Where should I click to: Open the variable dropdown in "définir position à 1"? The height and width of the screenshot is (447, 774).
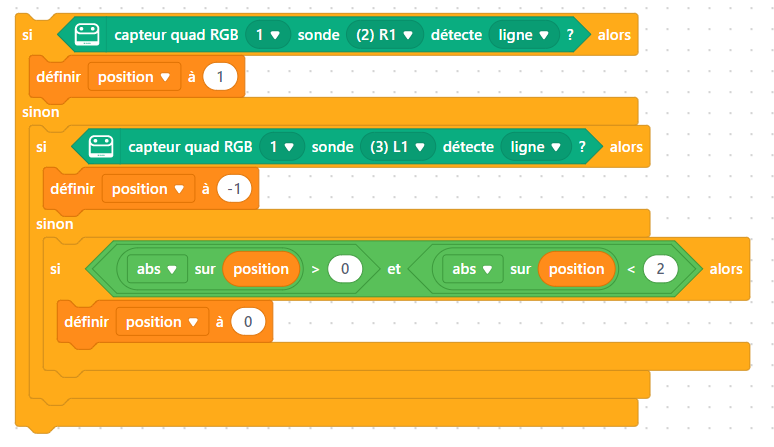point(134,77)
